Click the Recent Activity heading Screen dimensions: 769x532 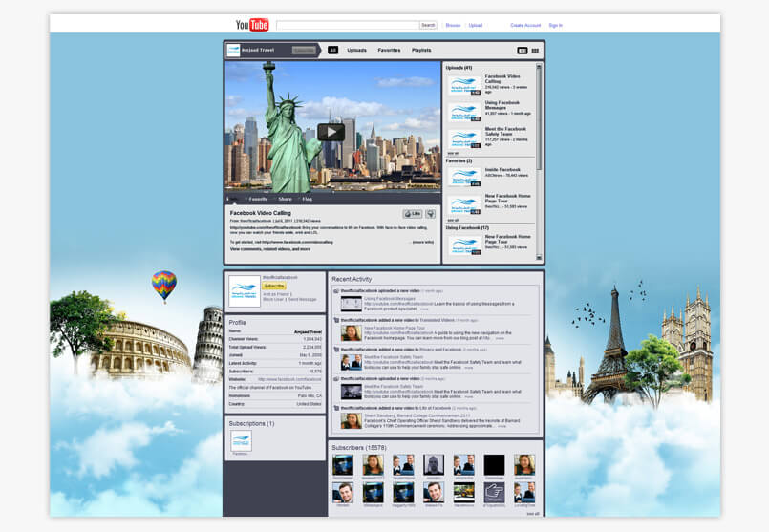coord(352,279)
